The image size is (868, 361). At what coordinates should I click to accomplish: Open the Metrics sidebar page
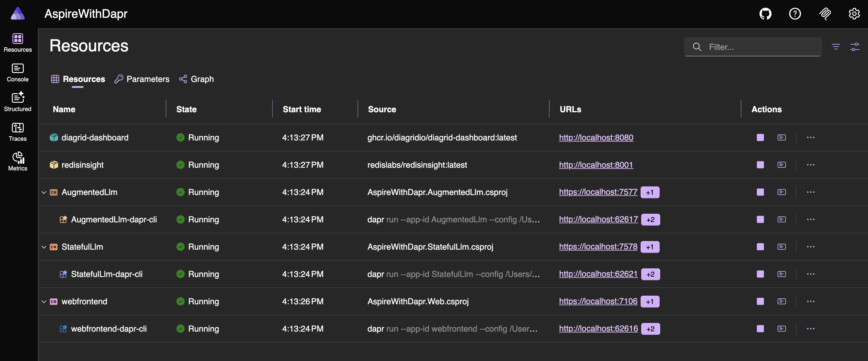[17, 161]
